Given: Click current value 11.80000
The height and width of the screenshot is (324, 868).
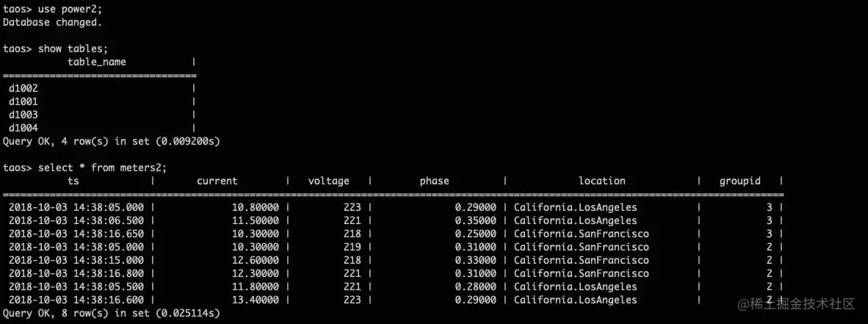Looking at the screenshot, I should pos(256,287).
